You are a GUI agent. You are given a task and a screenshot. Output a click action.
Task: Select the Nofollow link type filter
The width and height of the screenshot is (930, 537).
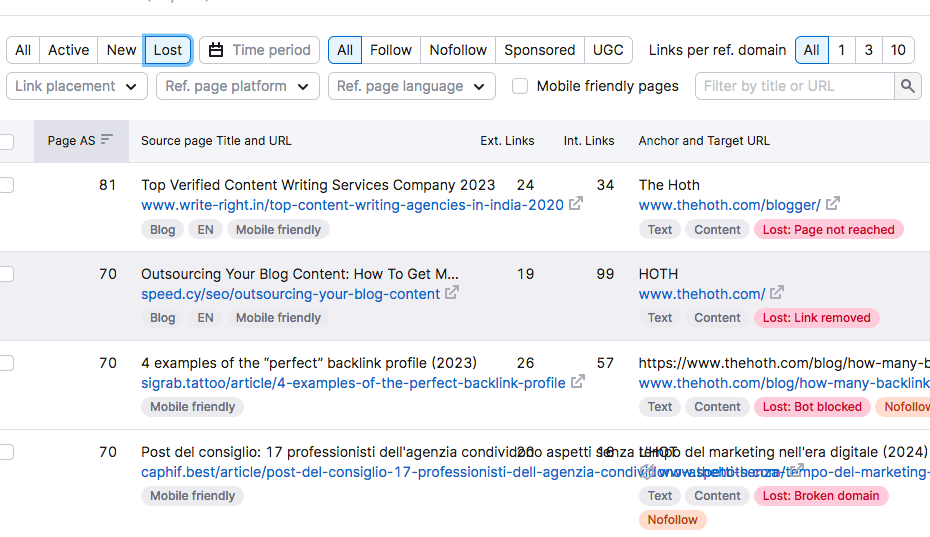pos(458,50)
